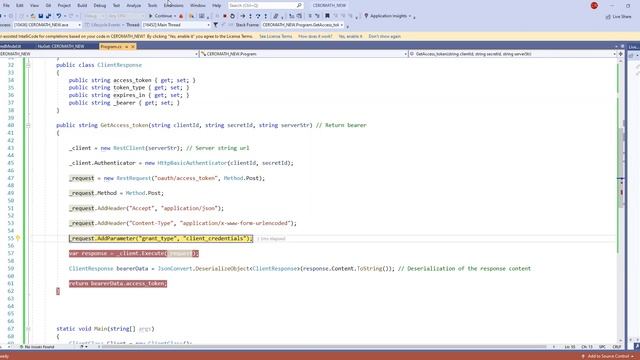Click the Step Out icon

266,16
